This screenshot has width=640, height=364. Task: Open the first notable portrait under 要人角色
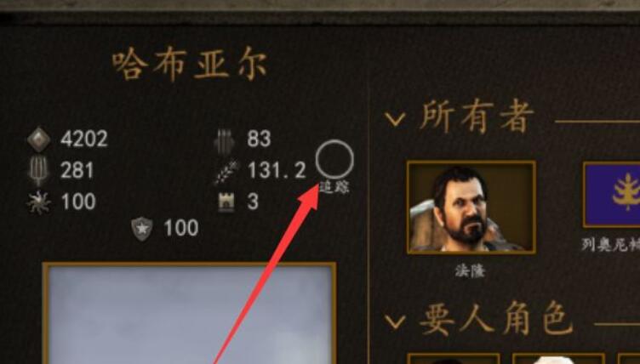[454, 359]
